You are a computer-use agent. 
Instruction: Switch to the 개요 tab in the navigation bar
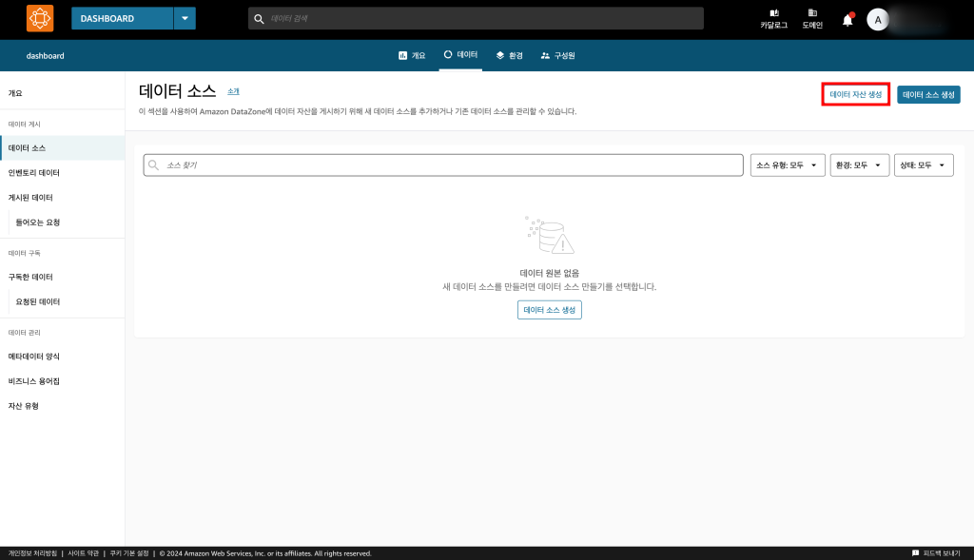click(412, 55)
